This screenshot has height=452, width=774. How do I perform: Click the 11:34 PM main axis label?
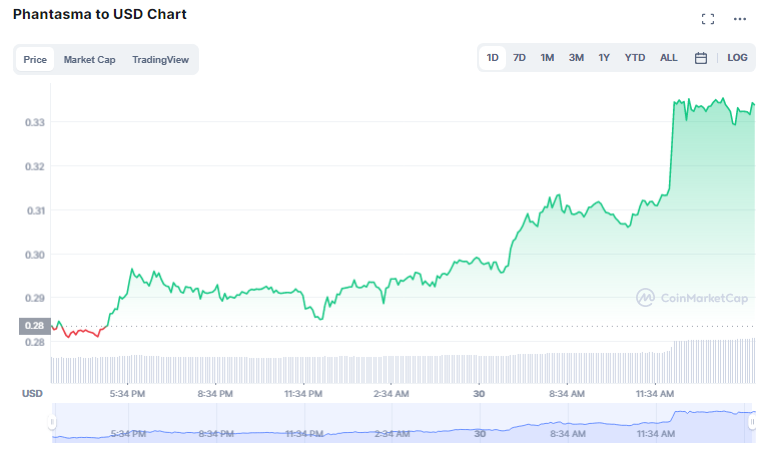(x=303, y=394)
